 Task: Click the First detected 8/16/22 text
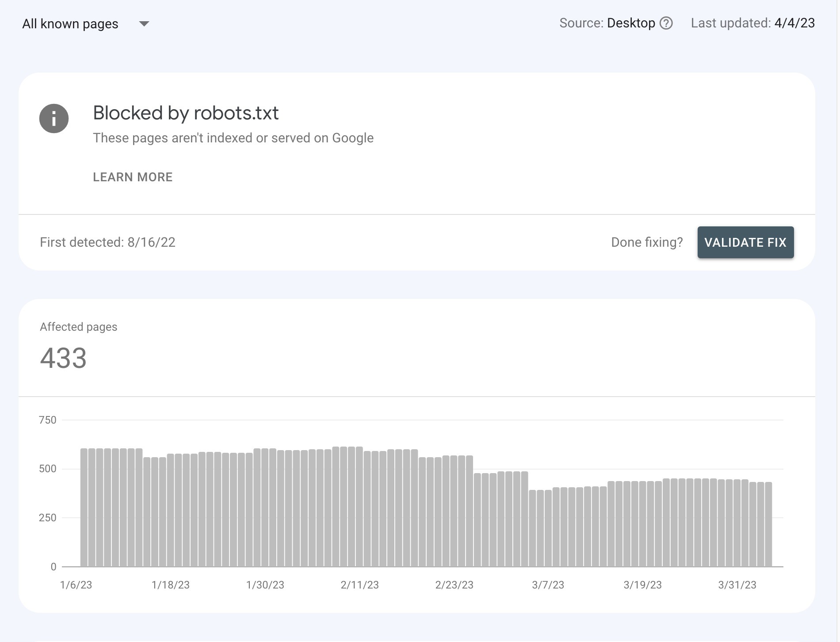(x=107, y=242)
